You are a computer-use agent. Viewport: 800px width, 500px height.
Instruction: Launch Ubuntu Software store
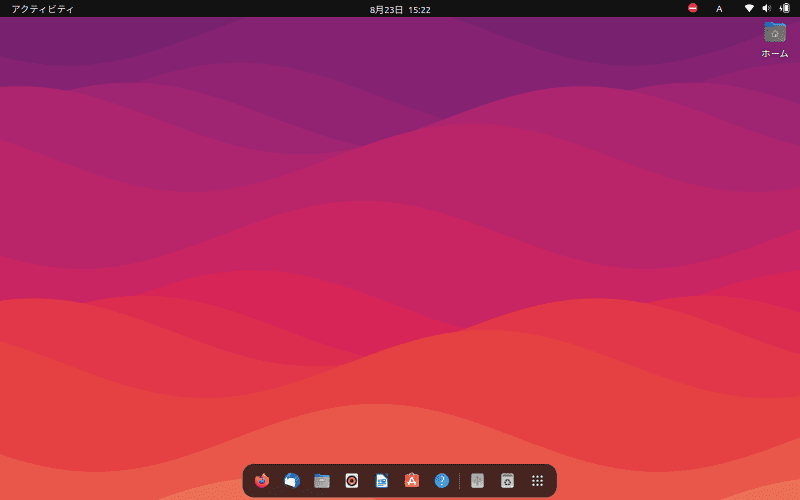(x=412, y=481)
